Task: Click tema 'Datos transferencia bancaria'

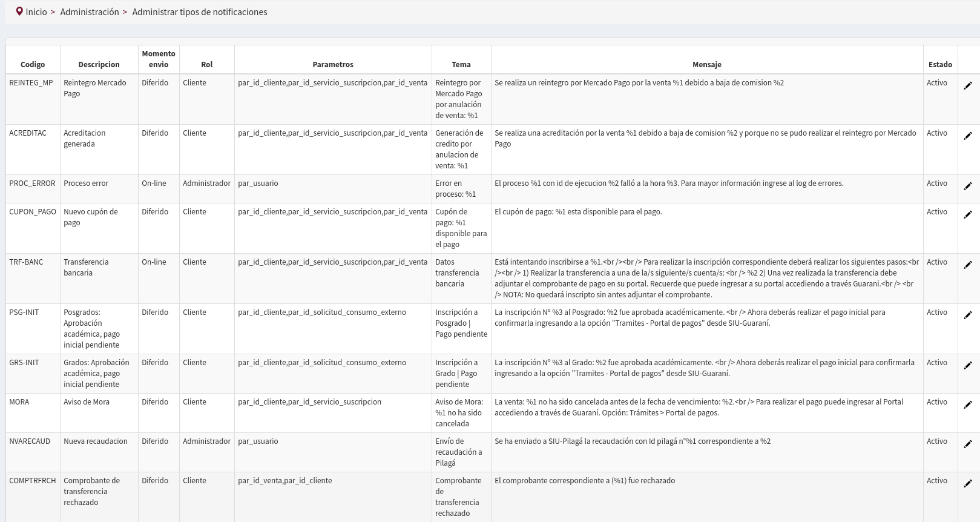Action: (457, 273)
